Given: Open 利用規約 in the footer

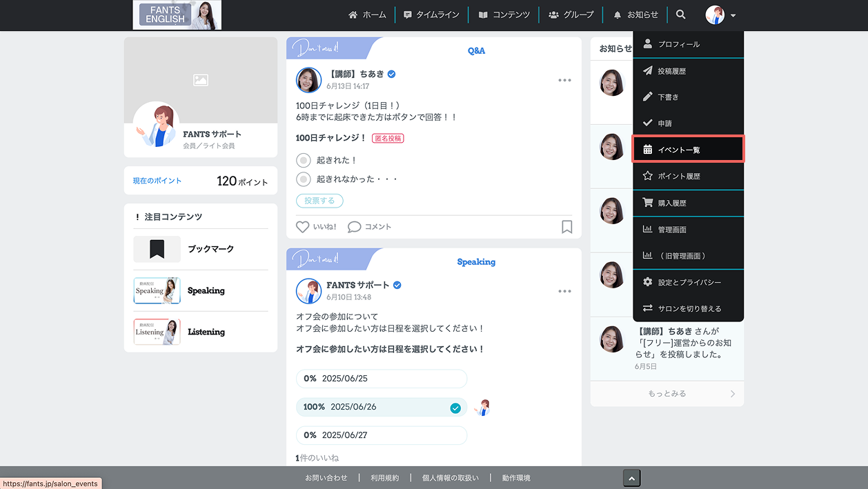Looking at the screenshot, I should (x=384, y=478).
